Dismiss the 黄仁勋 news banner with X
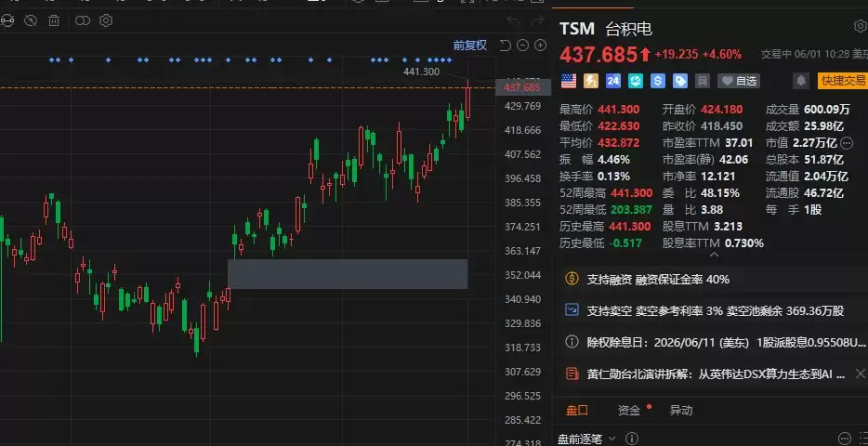The image size is (868, 446). [x=860, y=373]
